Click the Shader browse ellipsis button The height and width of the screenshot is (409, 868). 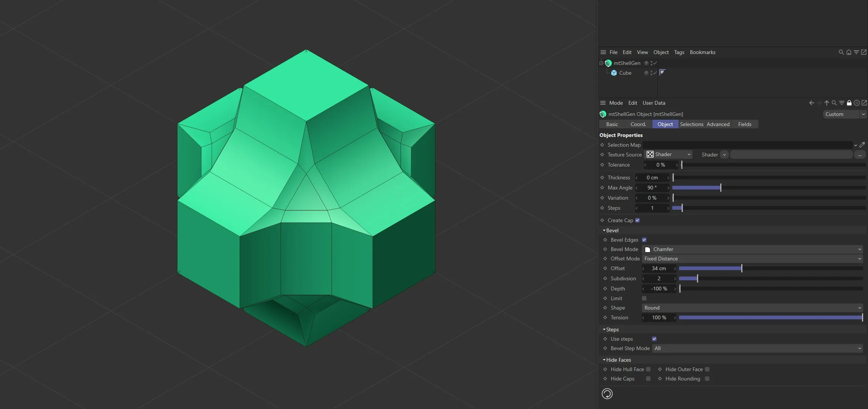pos(860,155)
